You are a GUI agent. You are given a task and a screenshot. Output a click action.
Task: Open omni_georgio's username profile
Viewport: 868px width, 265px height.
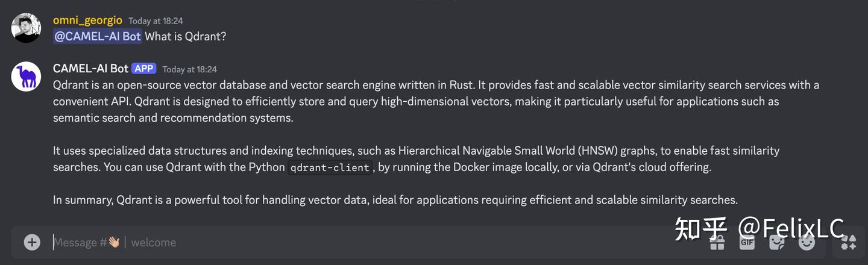coord(87,20)
